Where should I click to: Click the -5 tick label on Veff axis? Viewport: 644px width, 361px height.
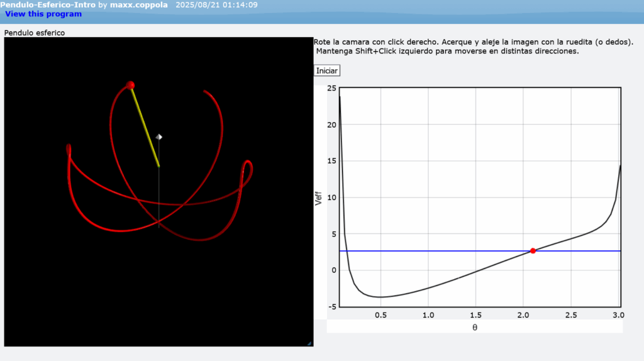tap(332, 307)
